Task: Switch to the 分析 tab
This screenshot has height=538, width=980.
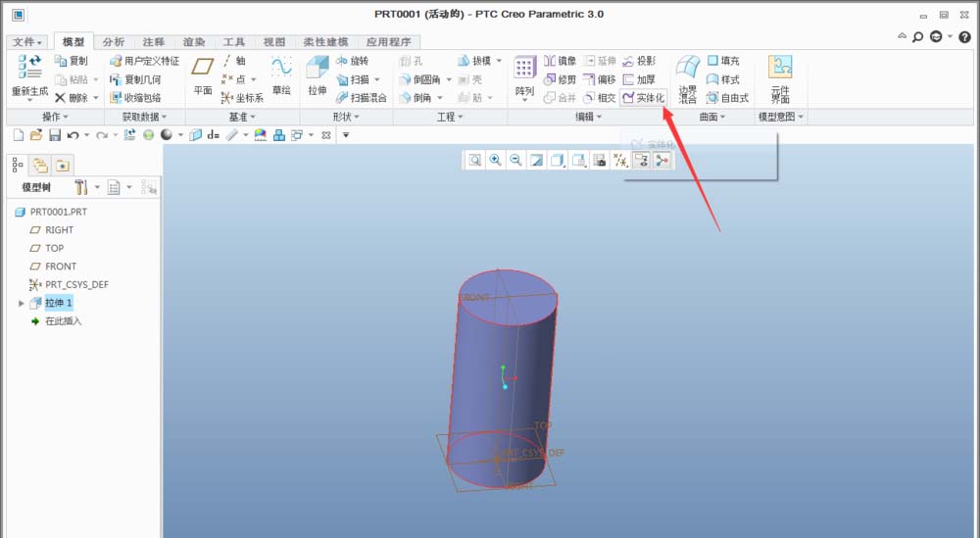Action: click(113, 42)
